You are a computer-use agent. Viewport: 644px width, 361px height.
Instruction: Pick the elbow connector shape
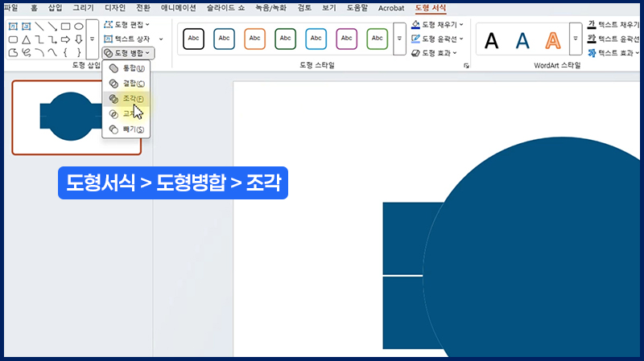[39, 39]
